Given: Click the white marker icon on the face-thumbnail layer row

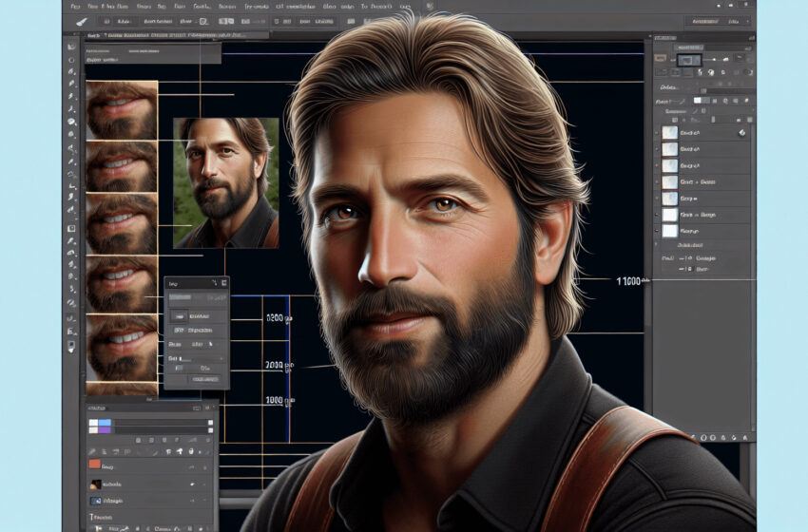Looking at the screenshot, I should 192,484.
